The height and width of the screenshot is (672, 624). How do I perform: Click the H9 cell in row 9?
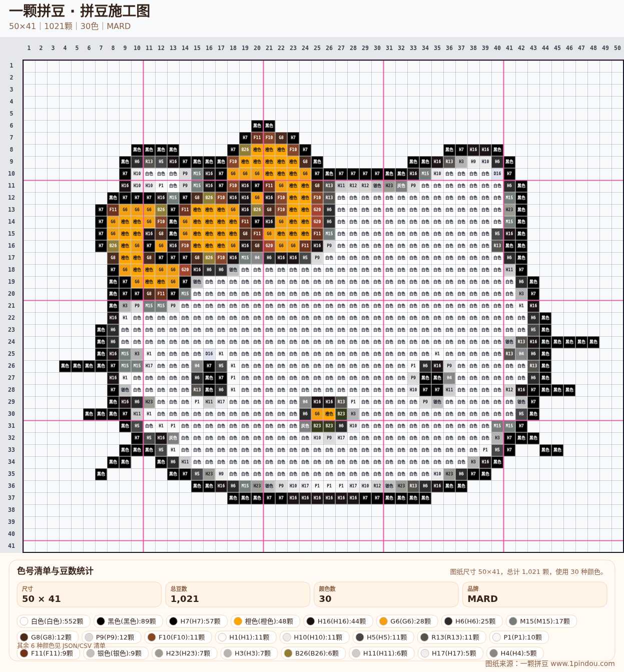point(473,162)
